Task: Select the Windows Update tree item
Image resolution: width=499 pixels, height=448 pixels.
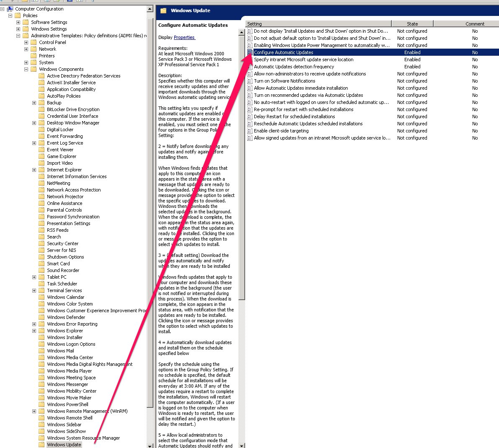Action: click(x=64, y=445)
